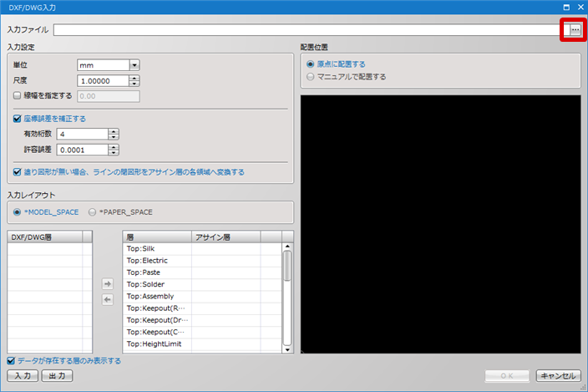The image size is (588, 392).
Task: Click the キャンセル button
Action: (559, 375)
